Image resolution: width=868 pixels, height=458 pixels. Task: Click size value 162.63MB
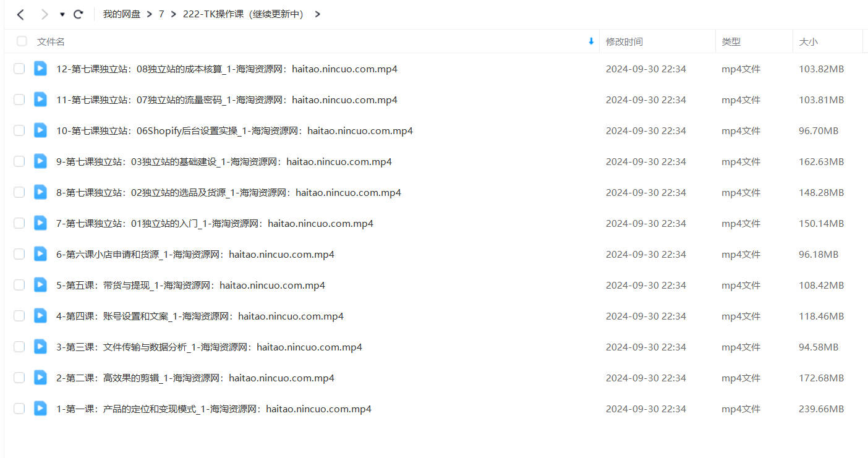(821, 161)
